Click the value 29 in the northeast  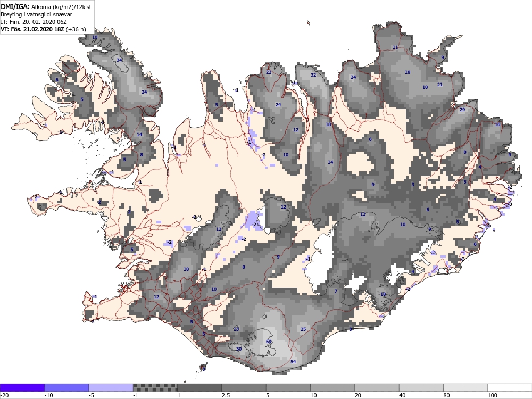coord(462,110)
